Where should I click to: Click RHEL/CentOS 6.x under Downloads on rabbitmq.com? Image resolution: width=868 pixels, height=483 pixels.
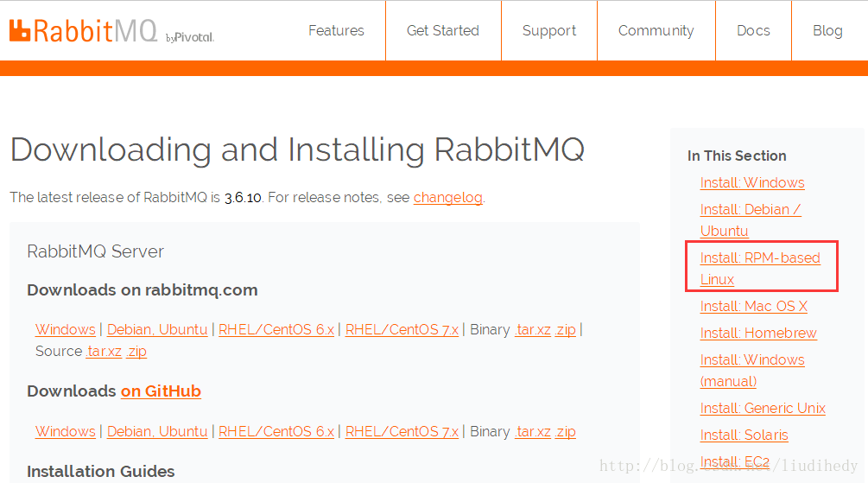pyautogui.click(x=276, y=329)
